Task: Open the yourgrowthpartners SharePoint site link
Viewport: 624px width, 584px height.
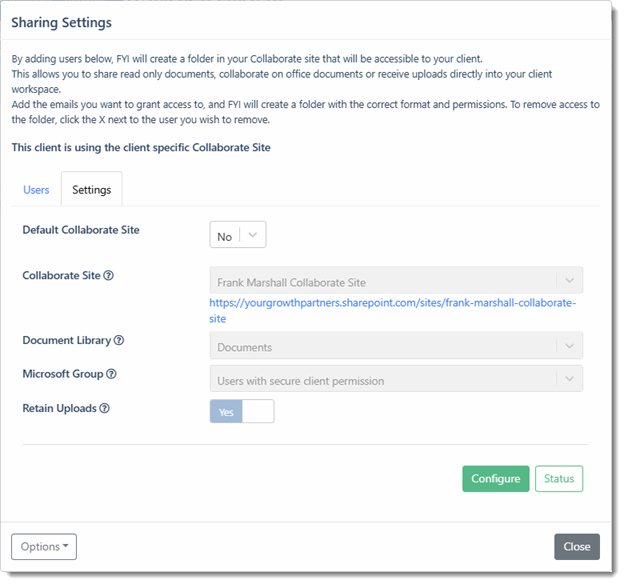Action: point(392,311)
